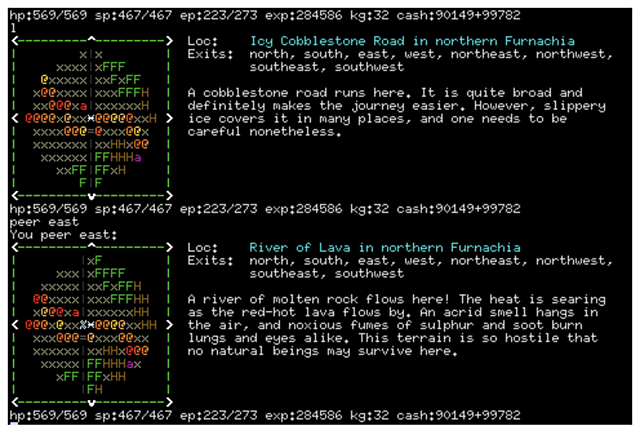Click the down arrow below the Icy Cobblestone map
Screen dimensions: 640x435
click(x=91, y=197)
